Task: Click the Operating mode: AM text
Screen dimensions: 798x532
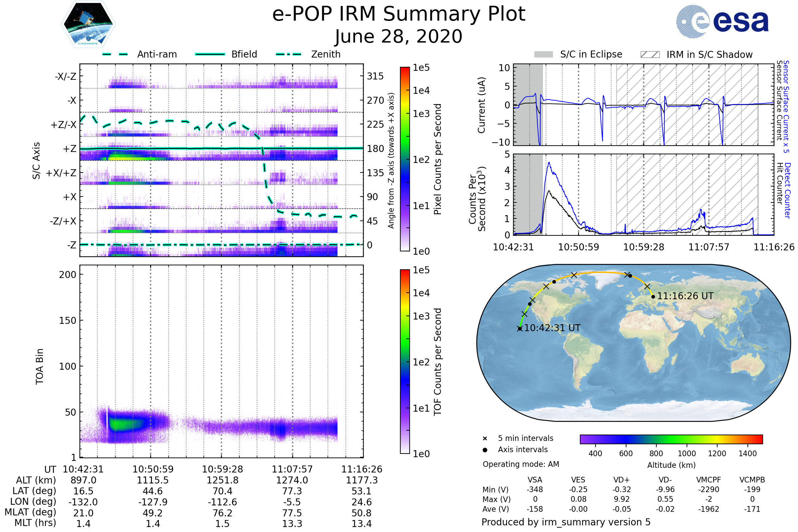Action: (x=521, y=464)
